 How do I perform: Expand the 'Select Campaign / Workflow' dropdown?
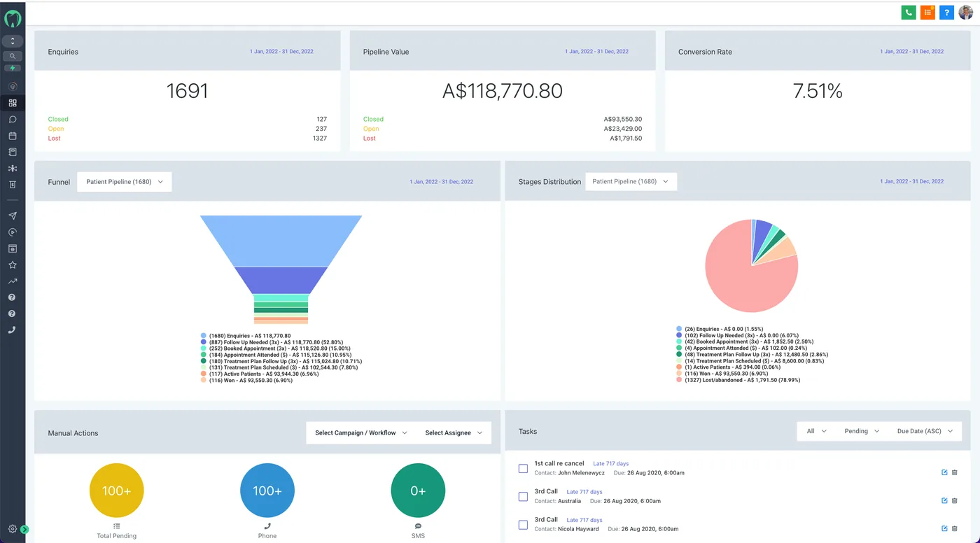(360, 432)
